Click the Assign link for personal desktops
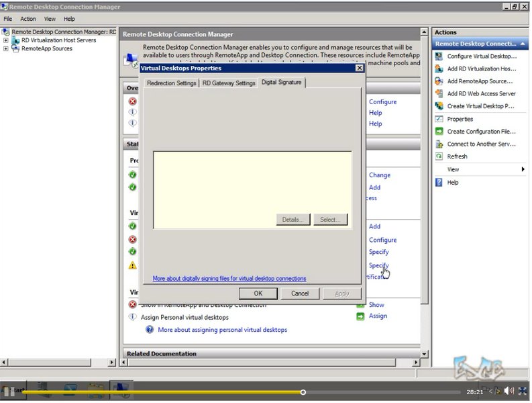 coord(378,316)
